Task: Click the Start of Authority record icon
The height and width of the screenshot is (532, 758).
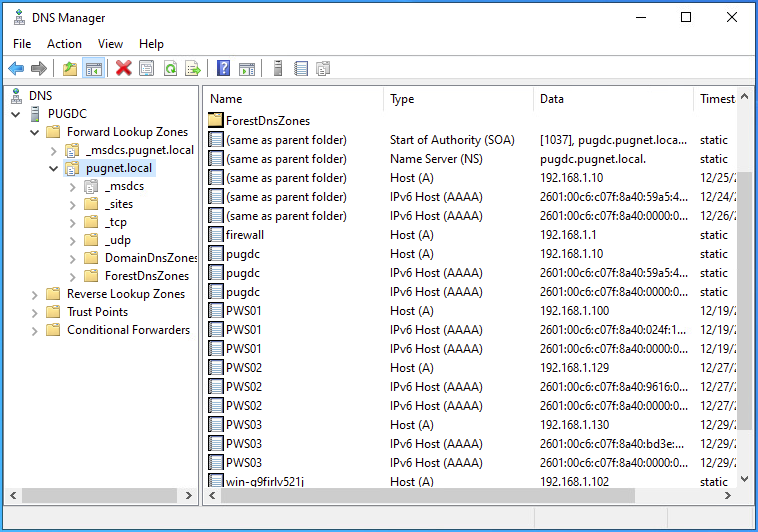Action: [x=216, y=140]
